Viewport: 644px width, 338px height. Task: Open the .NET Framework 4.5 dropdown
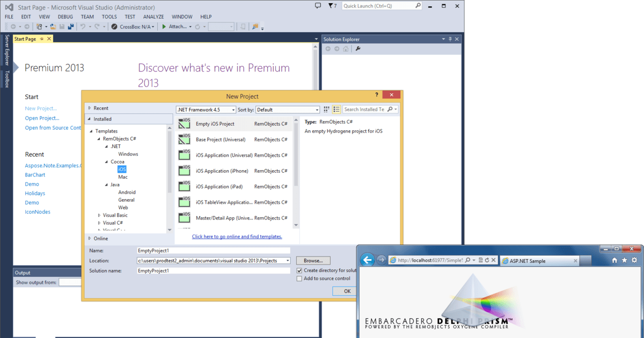click(206, 109)
